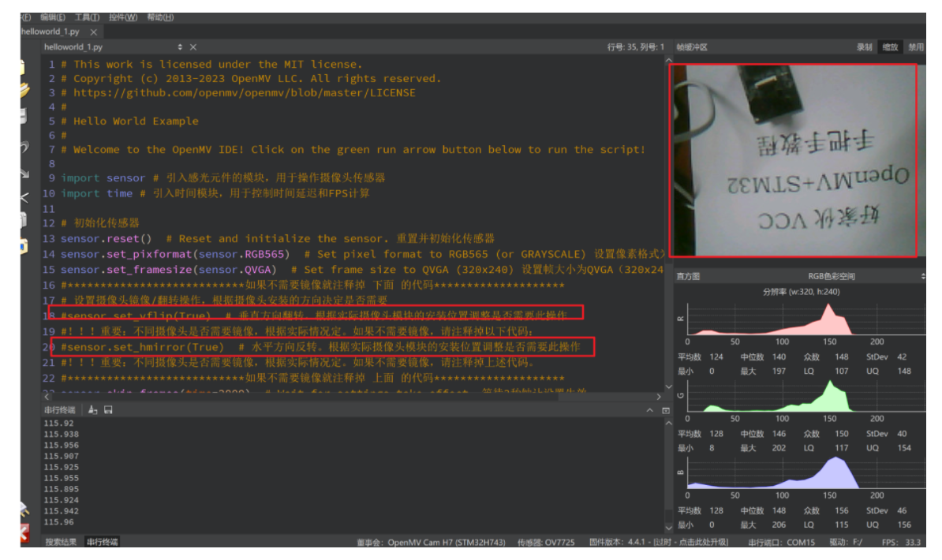Click serial terminal scroll down arrow

click(669, 528)
